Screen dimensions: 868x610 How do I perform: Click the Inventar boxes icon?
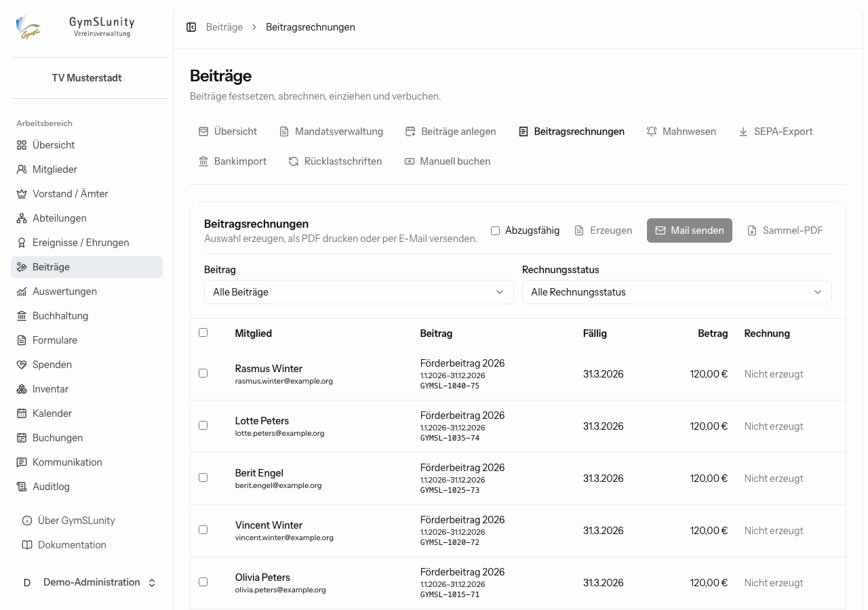tap(22, 389)
